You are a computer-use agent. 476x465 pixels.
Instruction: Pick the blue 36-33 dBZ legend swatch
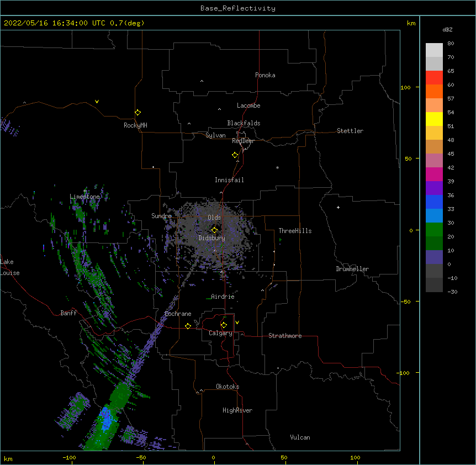(434, 202)
